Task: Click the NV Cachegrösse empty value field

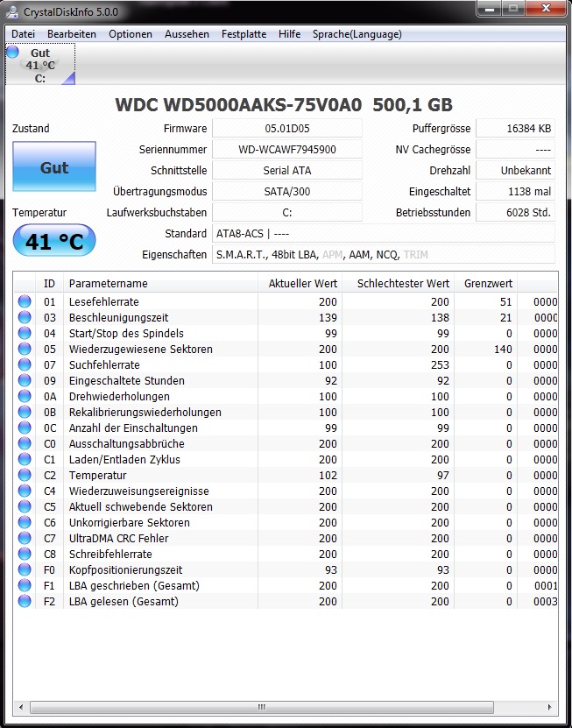Action: (x=515, y=150)
